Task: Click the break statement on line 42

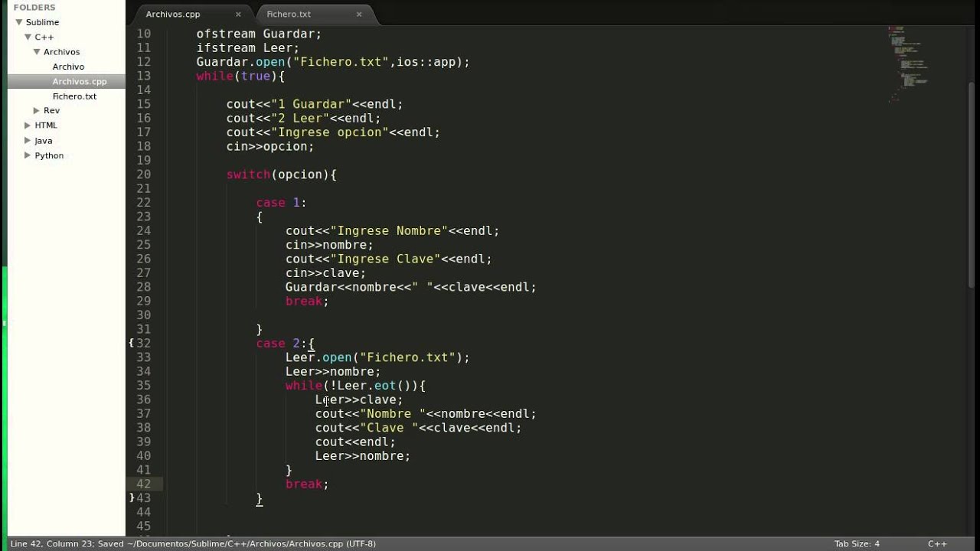Action: pyautogui.click(x=307, y=484)
